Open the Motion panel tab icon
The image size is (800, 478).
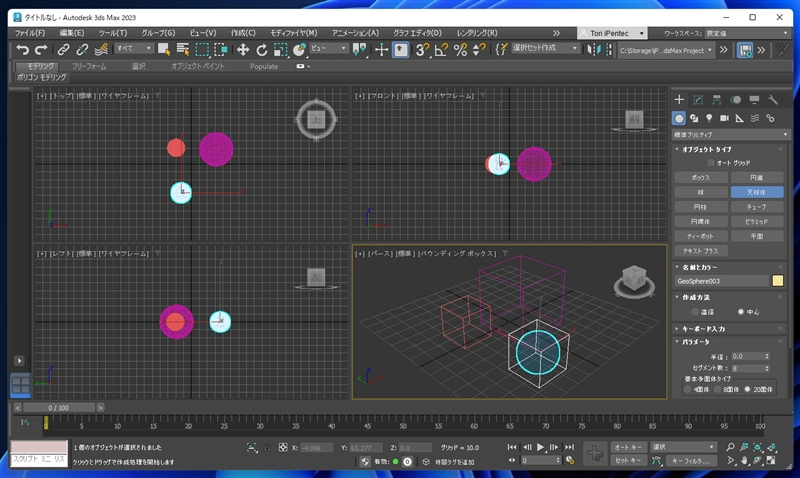[735, 99]
